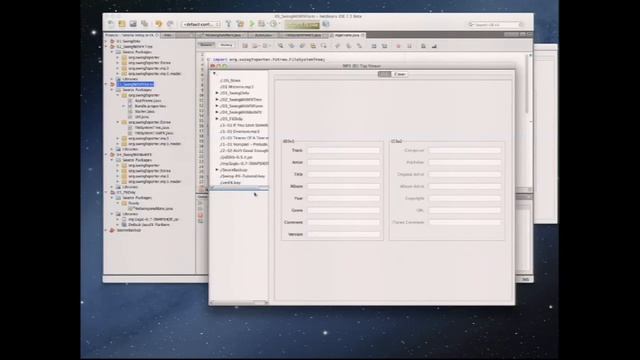The width and height of the screenshot is (640, 360).
Task: Click the Undo arrow in NetBeans toolbar
Action: coord(158,24)
